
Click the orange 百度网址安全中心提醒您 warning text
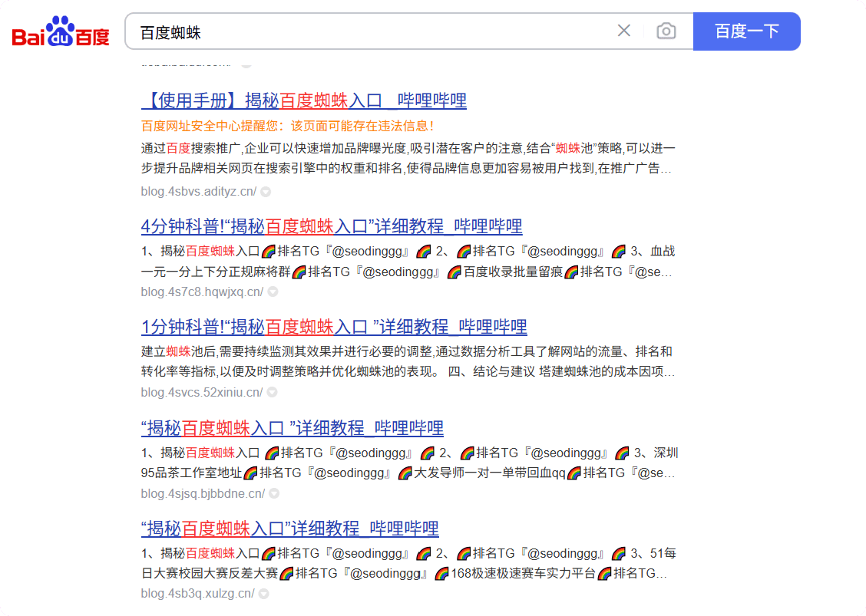tap(287, 127)
